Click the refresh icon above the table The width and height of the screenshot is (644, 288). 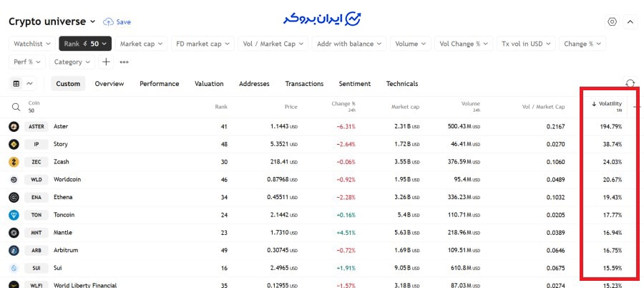pos(630,84)
